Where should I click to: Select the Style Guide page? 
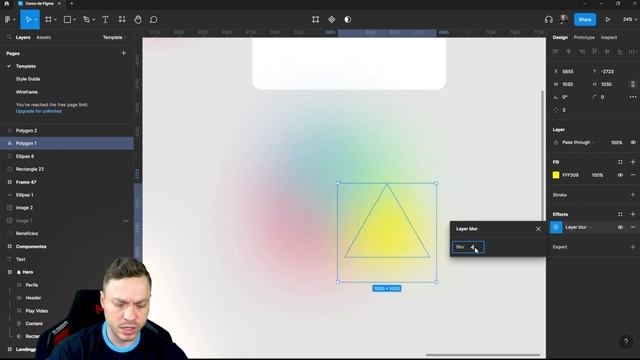click(28, 79)
